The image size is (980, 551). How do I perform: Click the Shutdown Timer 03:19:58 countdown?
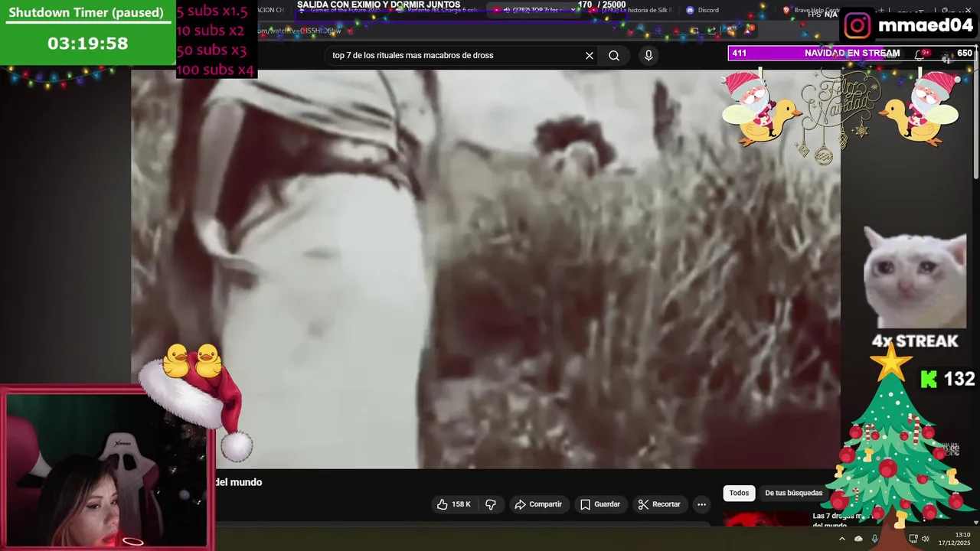(87, 44)
